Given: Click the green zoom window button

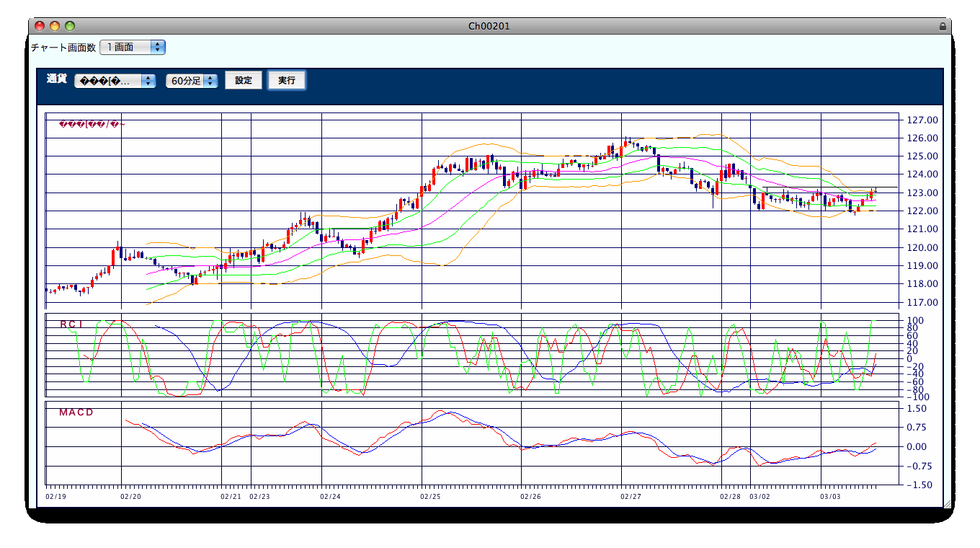Looking at the screenshot, I should (x=70, y=26).
